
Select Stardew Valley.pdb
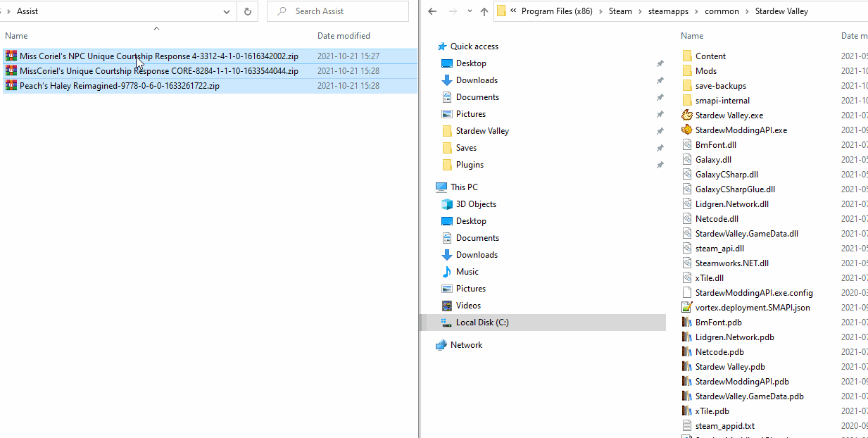tap(730, 367)
